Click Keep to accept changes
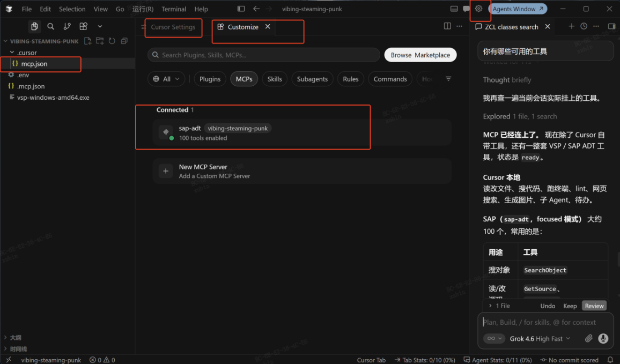 570,306
